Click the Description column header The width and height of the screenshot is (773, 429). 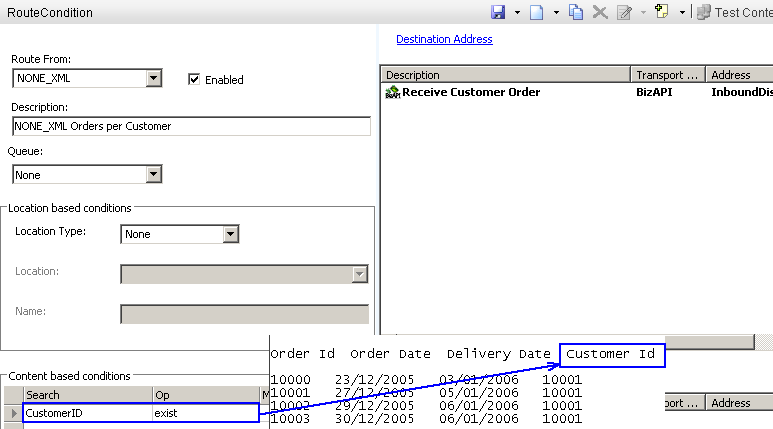coord(505,74)
